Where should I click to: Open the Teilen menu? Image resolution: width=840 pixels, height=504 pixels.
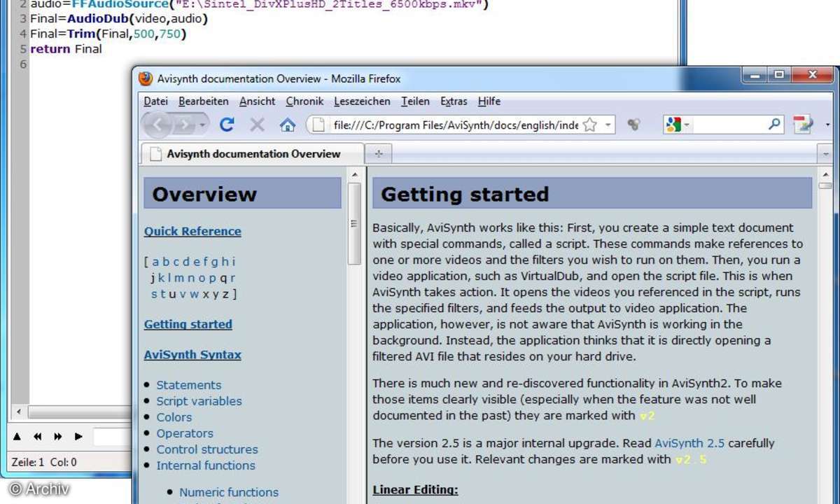point(415,101)
